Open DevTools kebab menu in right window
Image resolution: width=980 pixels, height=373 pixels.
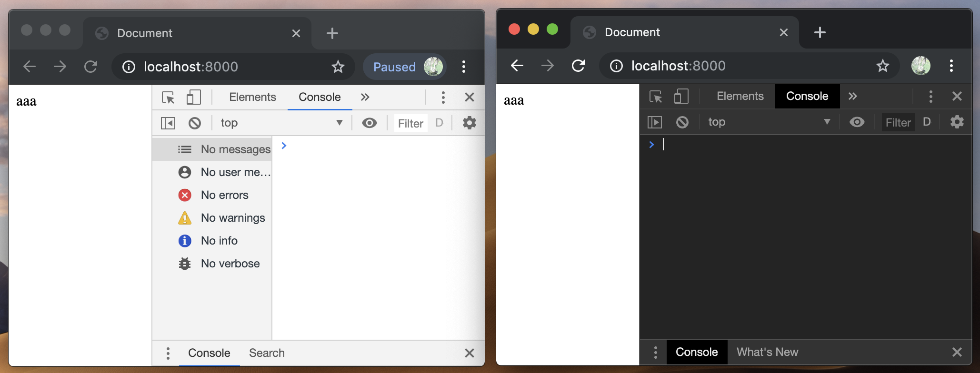(930, 96)
